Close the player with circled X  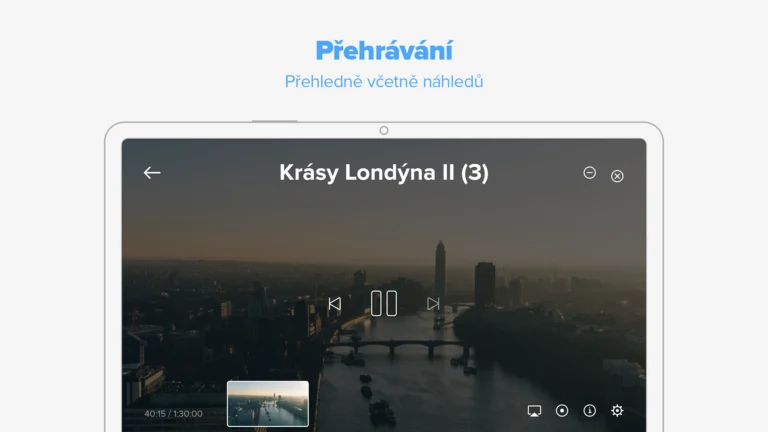[x=617, y=176]
